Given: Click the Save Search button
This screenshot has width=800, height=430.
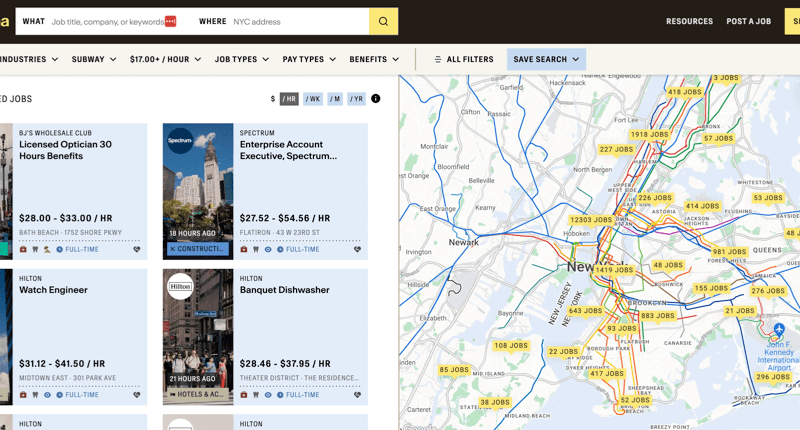Looking at the screenshot, I should (x=546, y=60).
